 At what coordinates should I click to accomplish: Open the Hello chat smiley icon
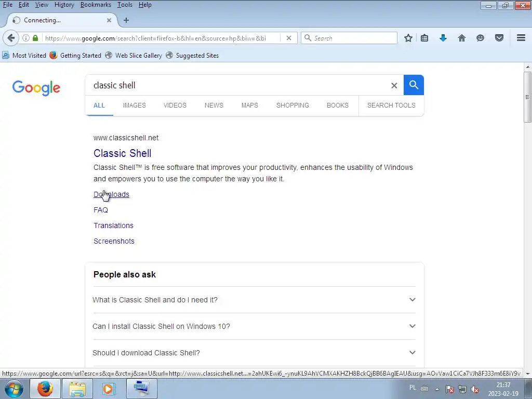point(480,38)
